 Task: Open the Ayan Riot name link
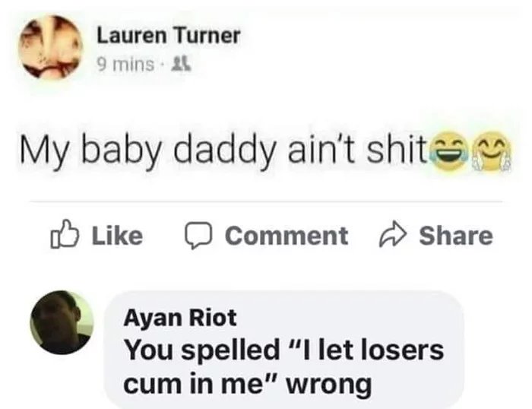[180, 318]
